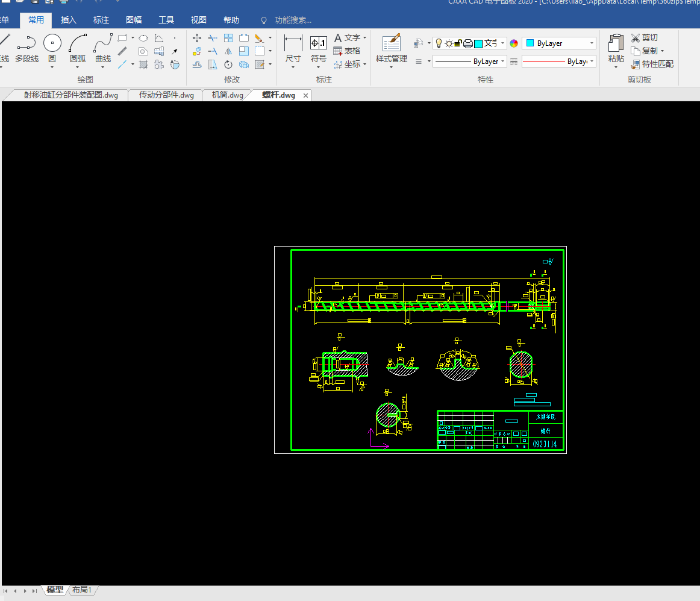
Task: Expand the coordinate (坐标) dropdown arrow
Action: click(x=364, y=65)
